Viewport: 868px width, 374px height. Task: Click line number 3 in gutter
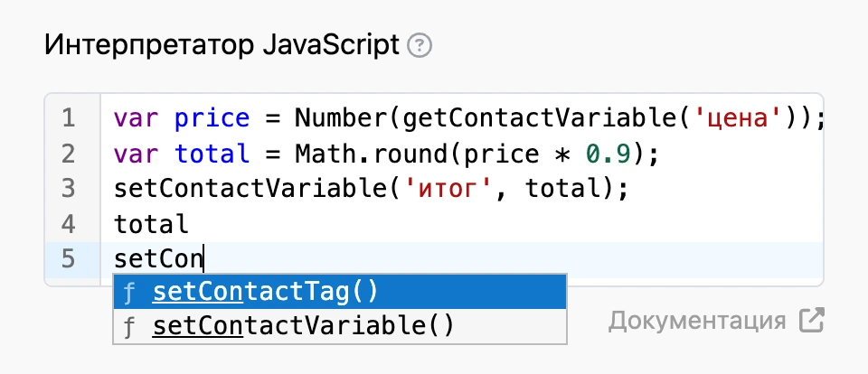click(x=68, y=189)
